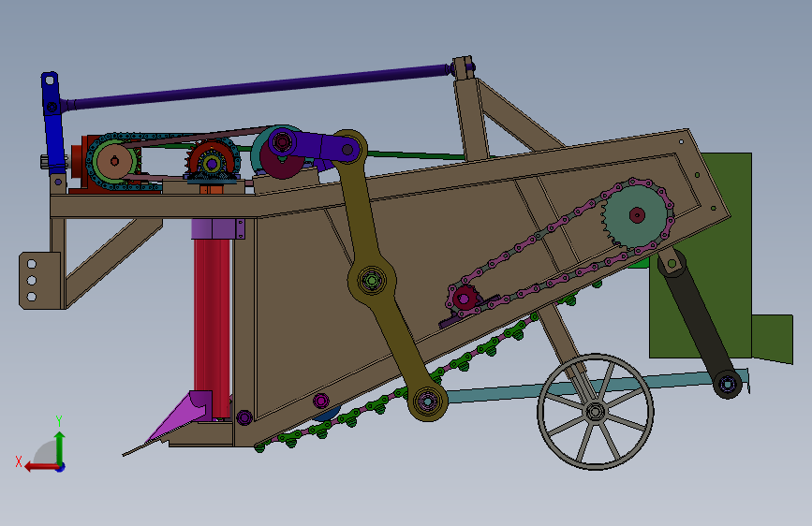Pick the hub at the spoked wheel's center
The width and height of the screenshot is (812, 526).
[596, 412]
